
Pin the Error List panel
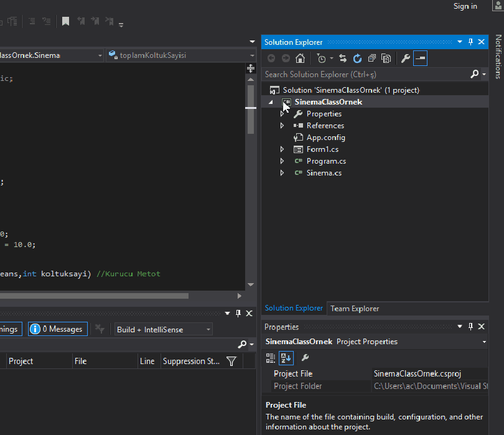tap(238, 313)
